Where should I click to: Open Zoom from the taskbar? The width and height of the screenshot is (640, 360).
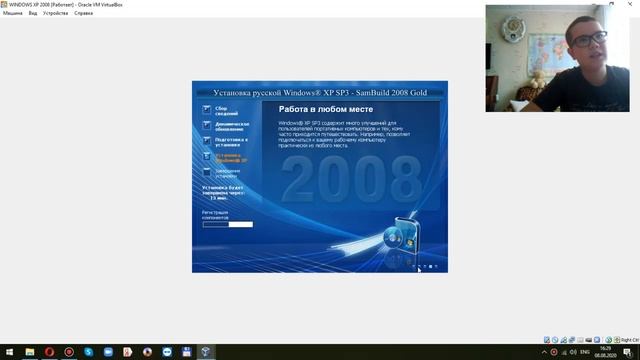108,352
